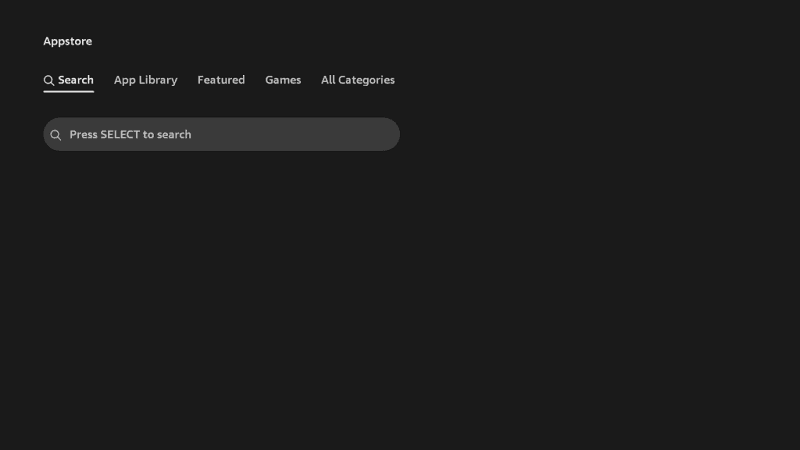Click the word 'Search' next to magnifier
The width and height of the screenshot is (800, 450).
(x=76, y=80)
